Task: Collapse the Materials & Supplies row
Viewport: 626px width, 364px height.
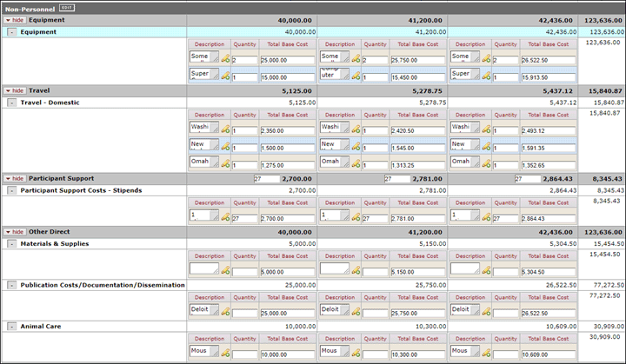Action: [12, 244]
